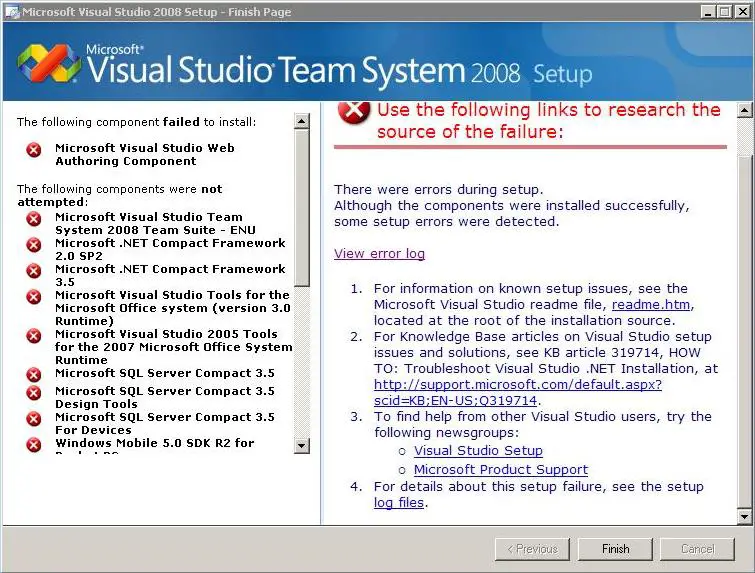
Task: Click the component list scroll up arrow
Action: [301, 121]
